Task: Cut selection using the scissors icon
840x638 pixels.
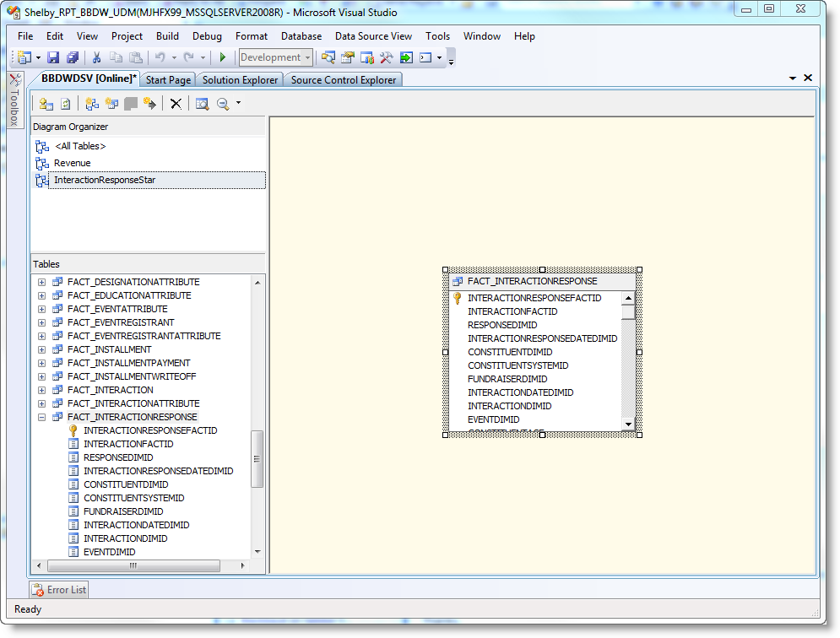Action: pos(96,57)
